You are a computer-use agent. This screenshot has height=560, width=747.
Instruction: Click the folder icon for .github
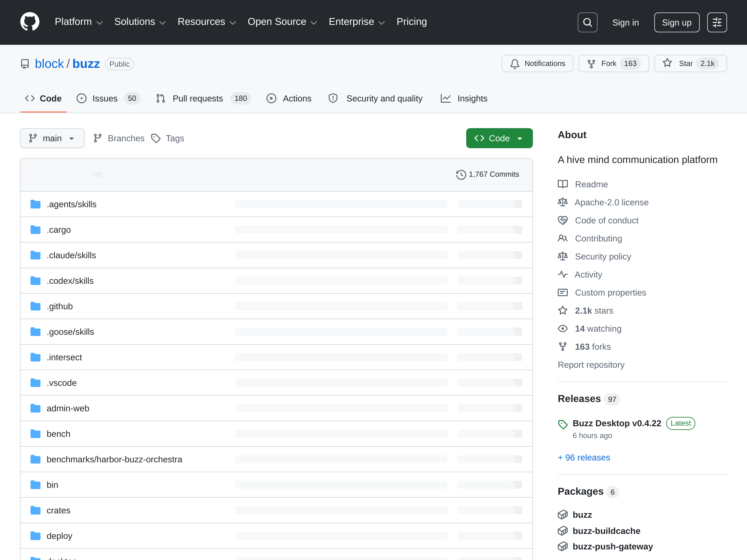(35, 306)
